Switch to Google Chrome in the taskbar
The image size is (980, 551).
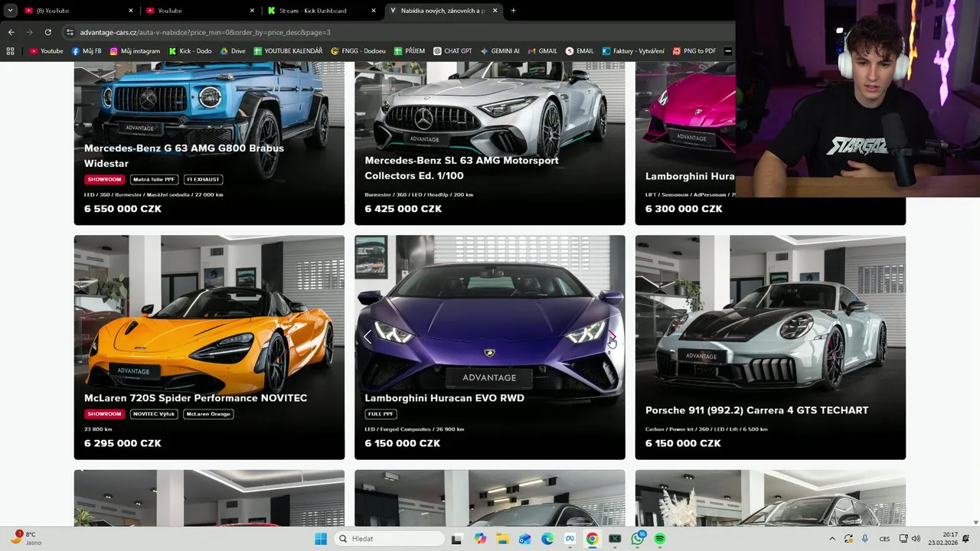coord(592,539)
